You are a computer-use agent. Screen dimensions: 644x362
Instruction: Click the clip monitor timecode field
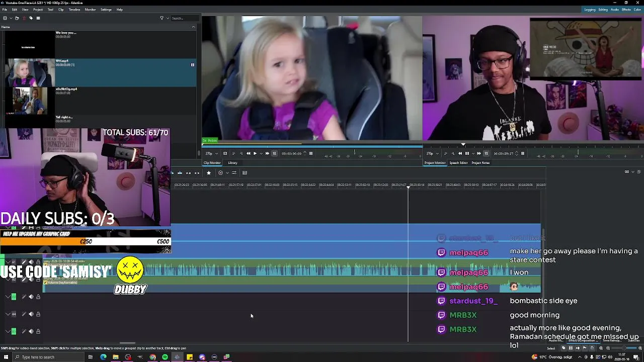coord(292,153)
